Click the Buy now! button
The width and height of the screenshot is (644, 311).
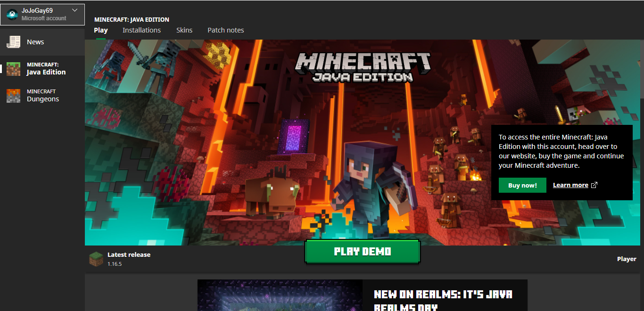pyautogui.click(x=522, y=185)
